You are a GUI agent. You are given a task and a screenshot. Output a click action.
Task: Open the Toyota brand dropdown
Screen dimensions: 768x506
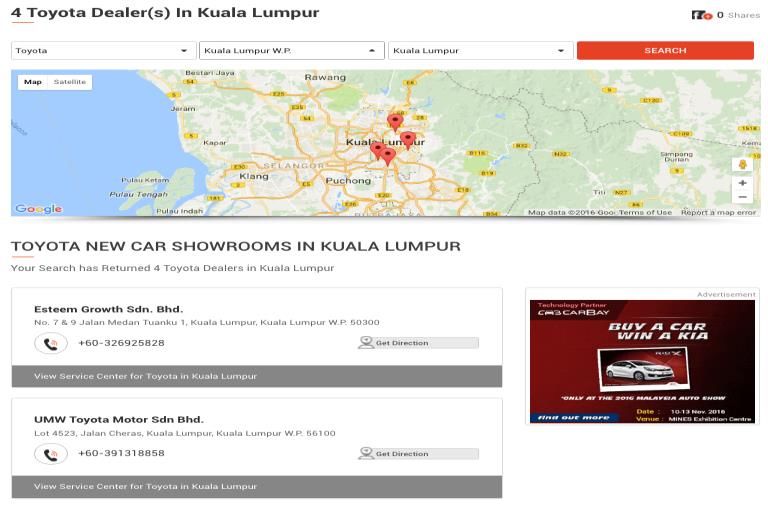pos(103,50)
